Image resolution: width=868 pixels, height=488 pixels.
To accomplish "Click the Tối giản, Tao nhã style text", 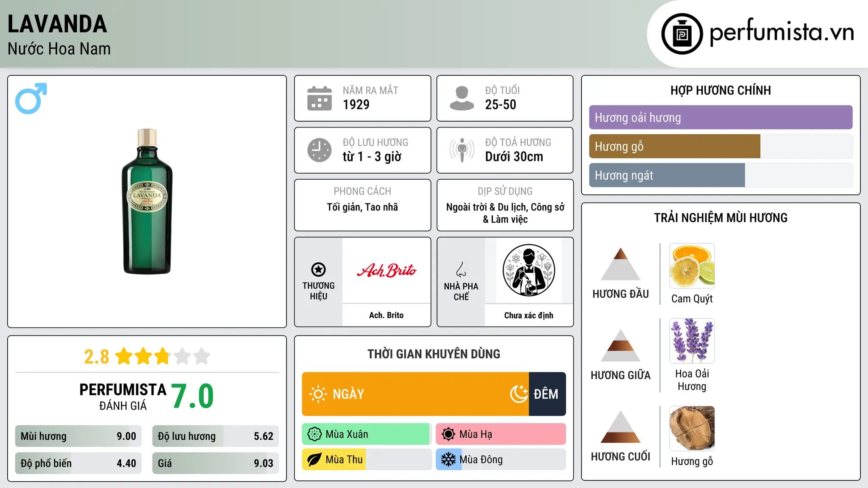I will point(362,207).
